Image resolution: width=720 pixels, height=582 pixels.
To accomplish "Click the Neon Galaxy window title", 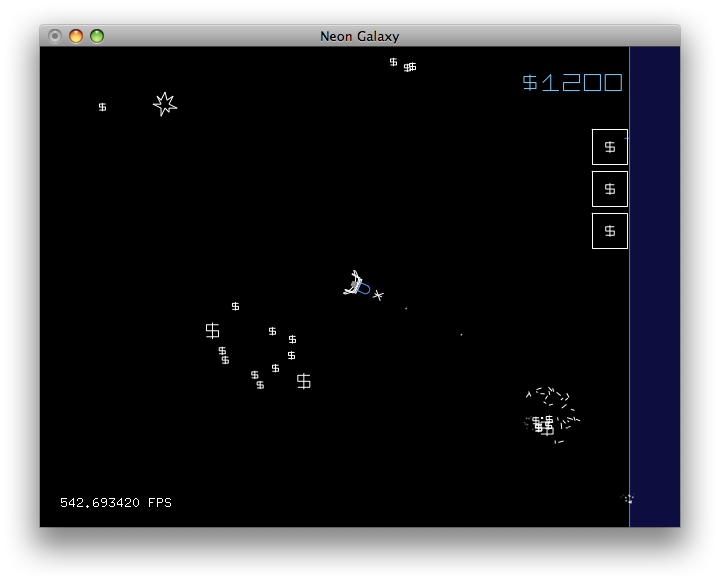I will [360, 36].
